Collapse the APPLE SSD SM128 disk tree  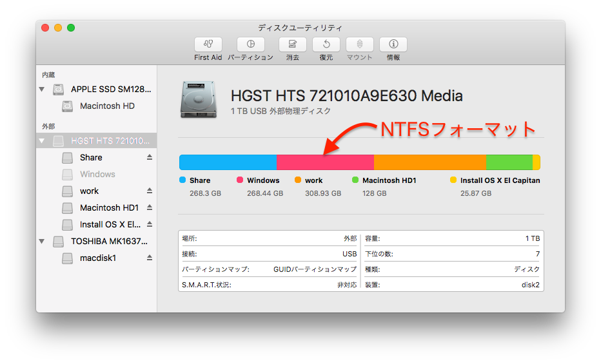[x=42, y=89]
